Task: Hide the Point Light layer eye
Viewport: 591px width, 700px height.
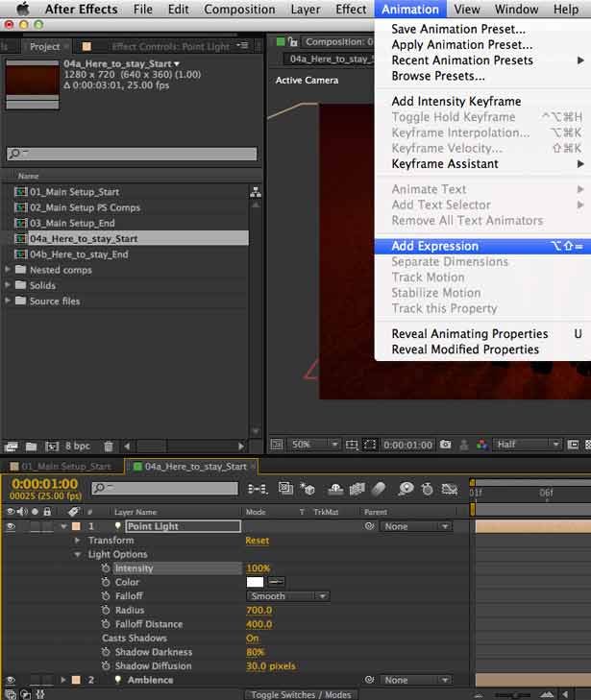Action: tap(11, 526)
